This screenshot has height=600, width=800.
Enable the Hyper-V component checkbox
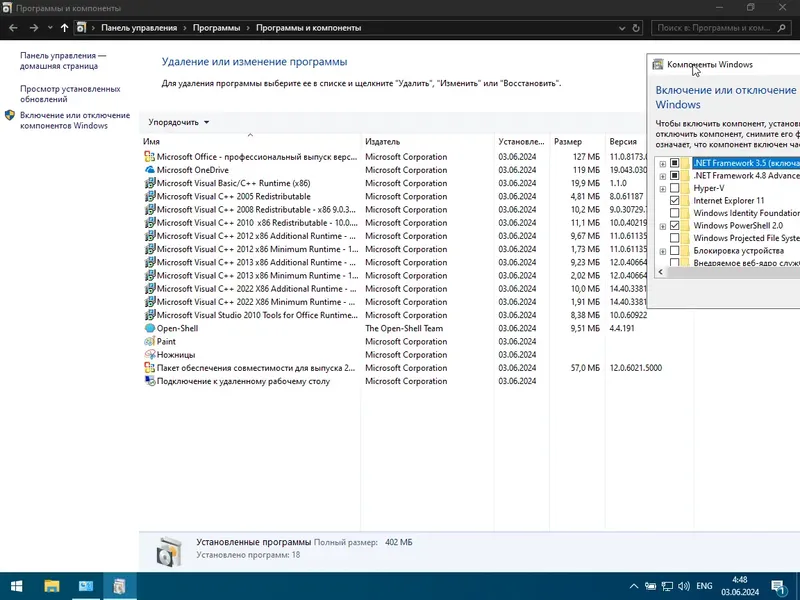tap(676, 187)
